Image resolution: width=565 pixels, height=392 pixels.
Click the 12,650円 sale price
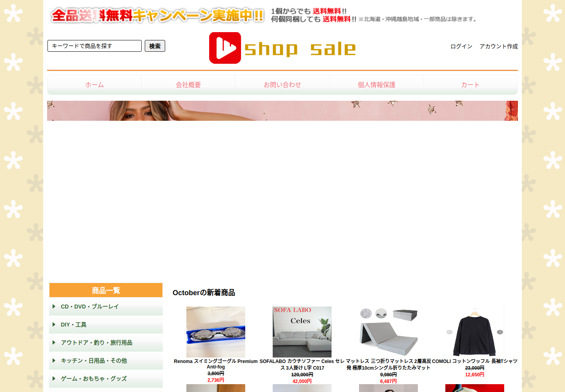(475, 375)
